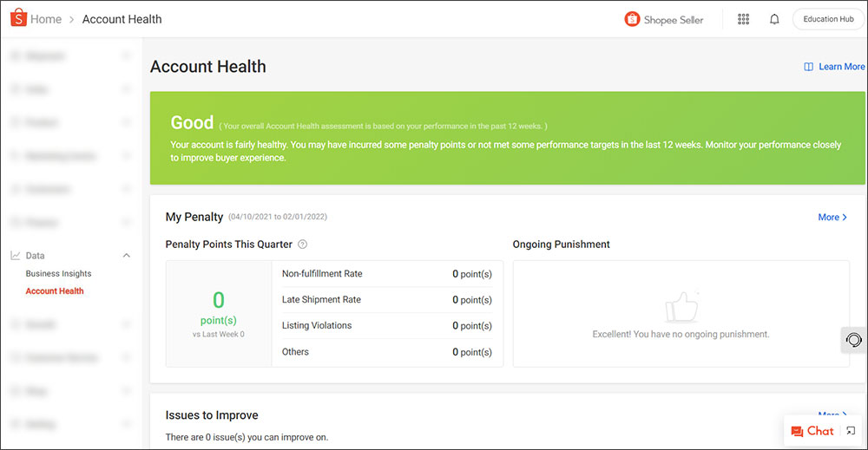This screenshot has width=868, height=450.
Task: Click the Non-fulfillment Rate row label
Action: (322, 274)
